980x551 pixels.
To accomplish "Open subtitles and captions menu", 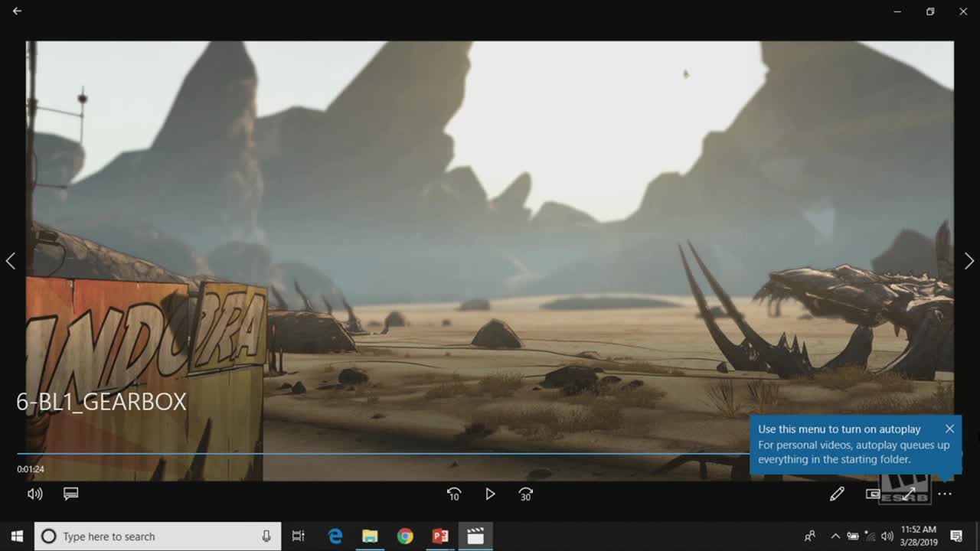I will pyautogui.click(x=71, y=494).
